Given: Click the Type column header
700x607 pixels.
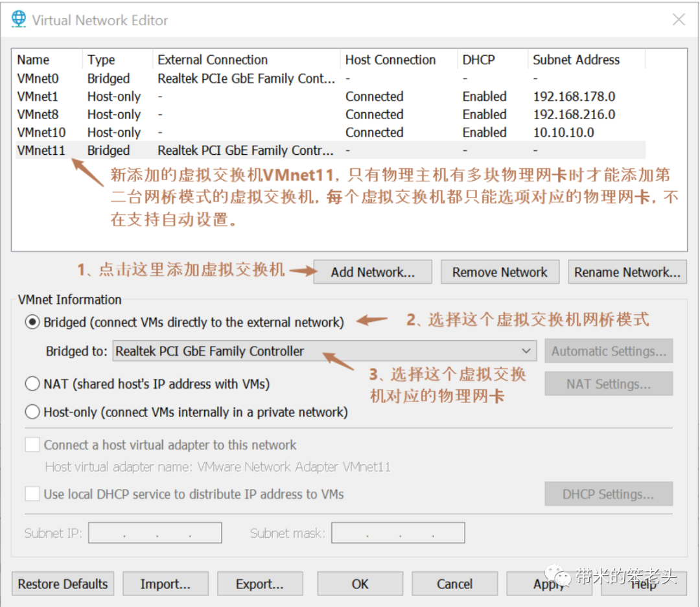Looking at the screenshot, I should [x=118, y=60].
